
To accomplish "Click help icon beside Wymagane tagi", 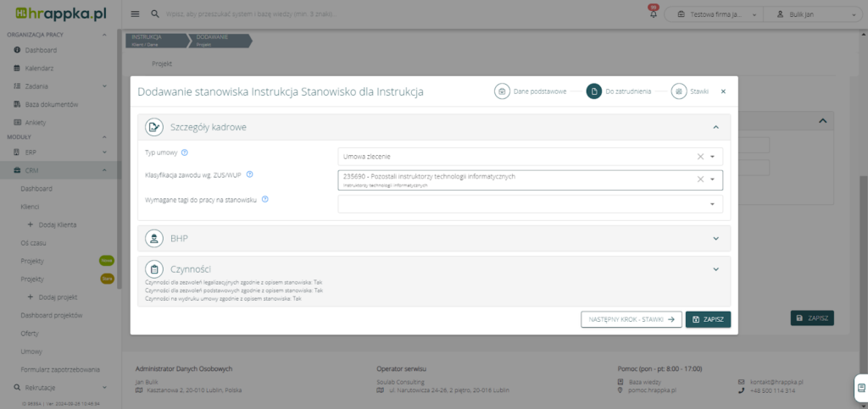I will pyautogui.click(x=265, y=199).
